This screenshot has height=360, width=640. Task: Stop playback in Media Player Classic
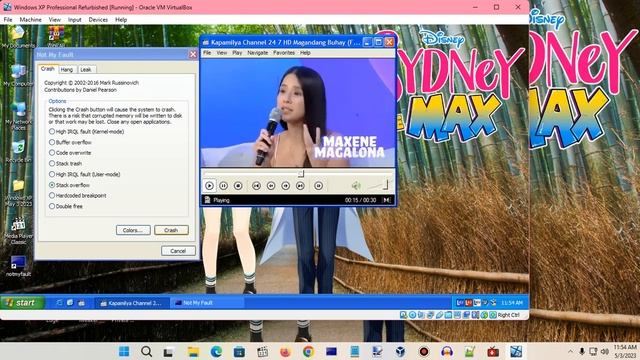(x=238, y=186)
